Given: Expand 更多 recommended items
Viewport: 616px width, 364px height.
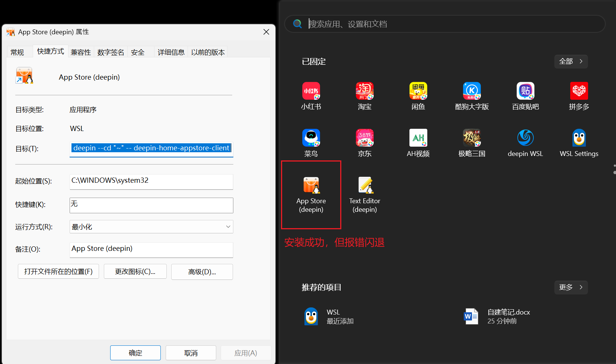Looking at the screenshot, I should [x=571, y=287].
